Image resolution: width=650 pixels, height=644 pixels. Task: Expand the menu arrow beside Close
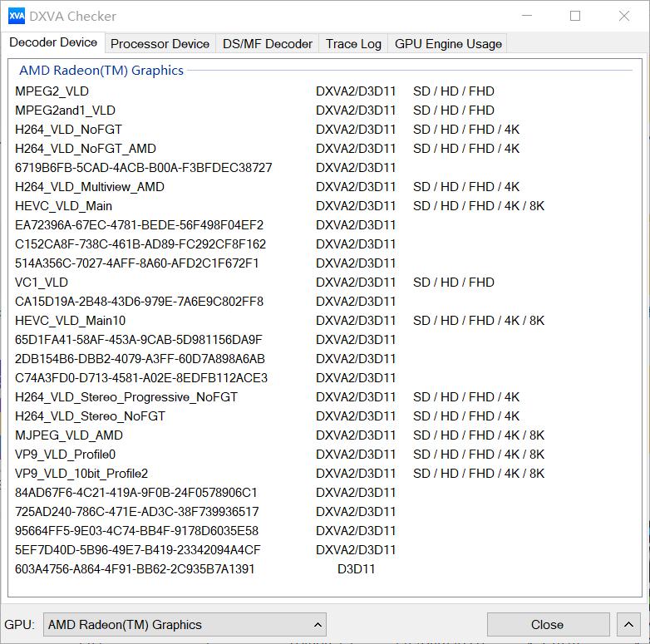click(628, 624)
